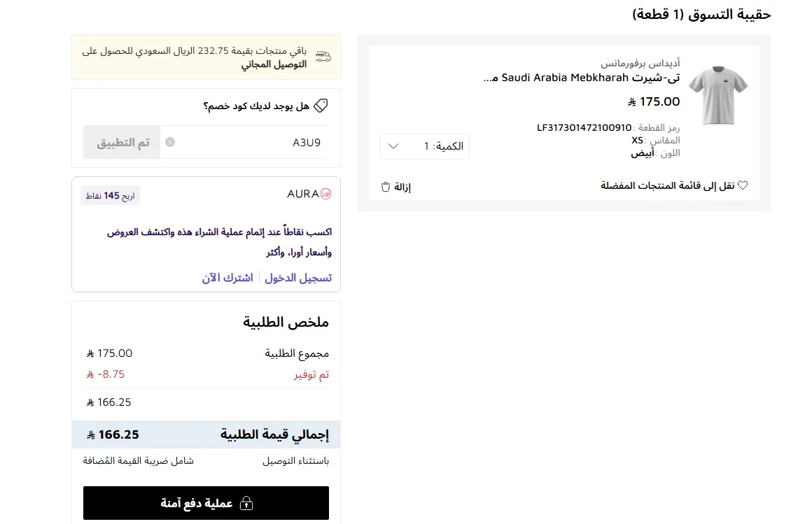Click the item code LF317301472100910
The height and width of the screenshot is (524, 812).
pos(584,127)
